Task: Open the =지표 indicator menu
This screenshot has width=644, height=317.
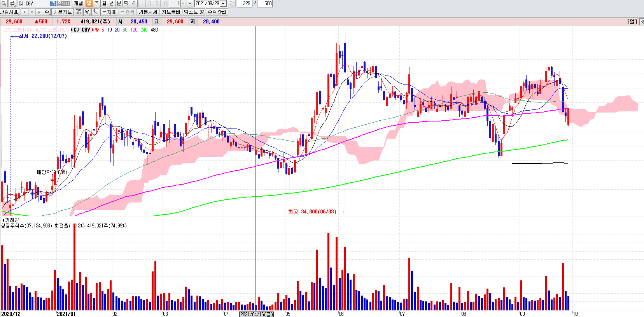Action: tap(110, 12)
